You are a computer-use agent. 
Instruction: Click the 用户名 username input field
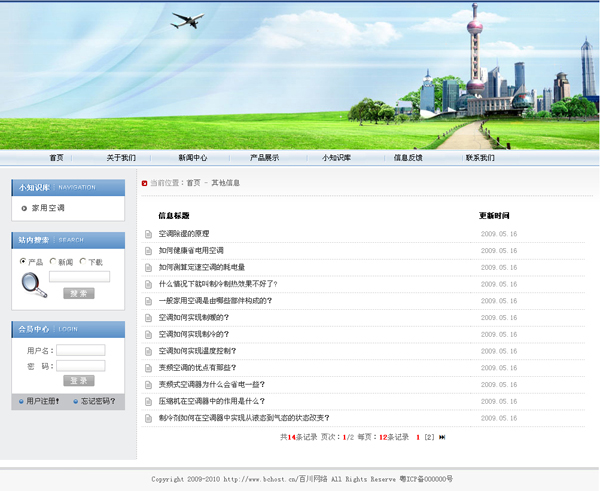(80, 350)
